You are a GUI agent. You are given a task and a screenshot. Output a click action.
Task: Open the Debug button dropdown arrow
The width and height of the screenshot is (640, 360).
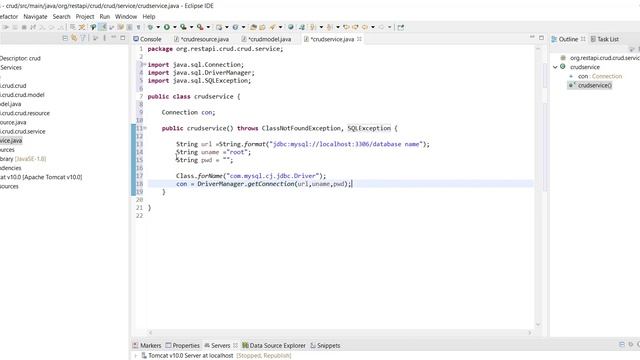tap(158, 27)
